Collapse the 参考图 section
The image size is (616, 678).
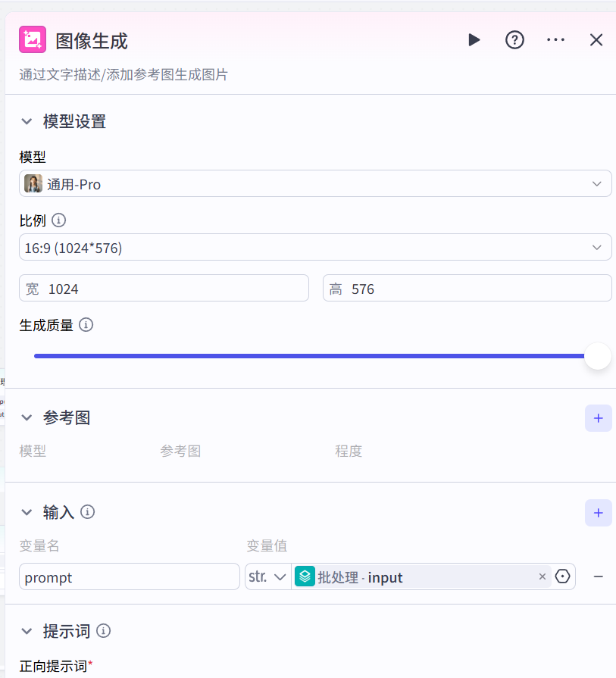(x=27, y=417)
